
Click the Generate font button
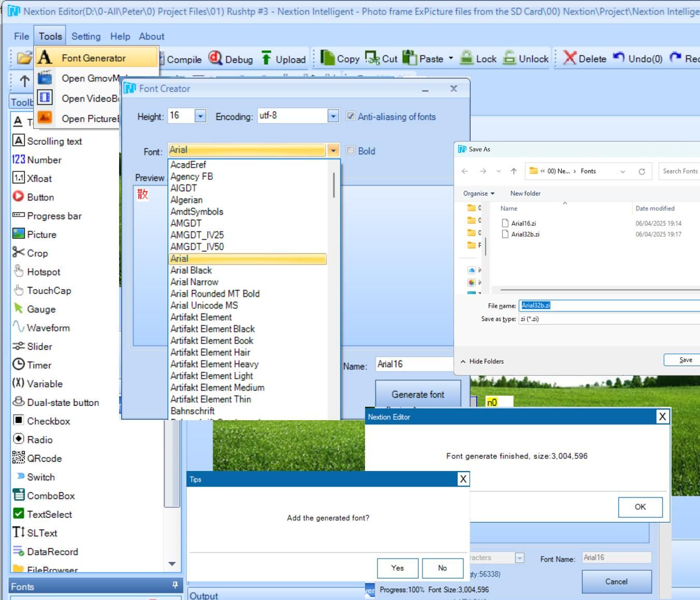pos(417,394)
